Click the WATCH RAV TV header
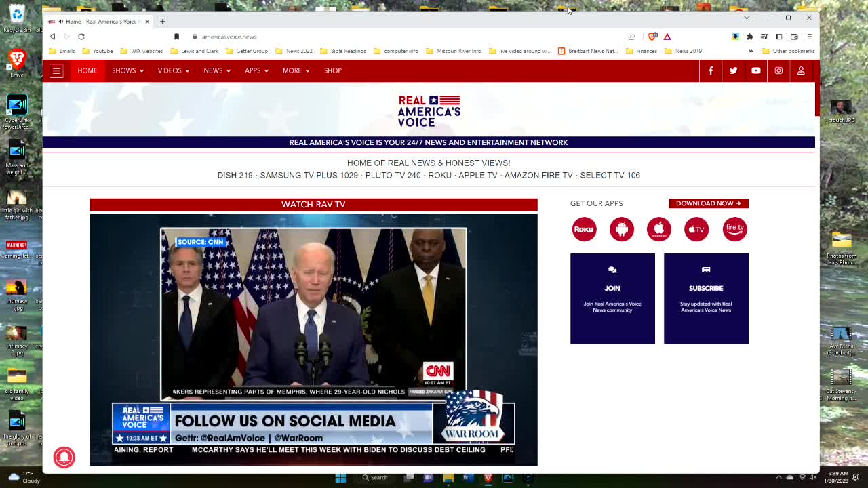This screenshot has height=488, width=868. [313, 205]
